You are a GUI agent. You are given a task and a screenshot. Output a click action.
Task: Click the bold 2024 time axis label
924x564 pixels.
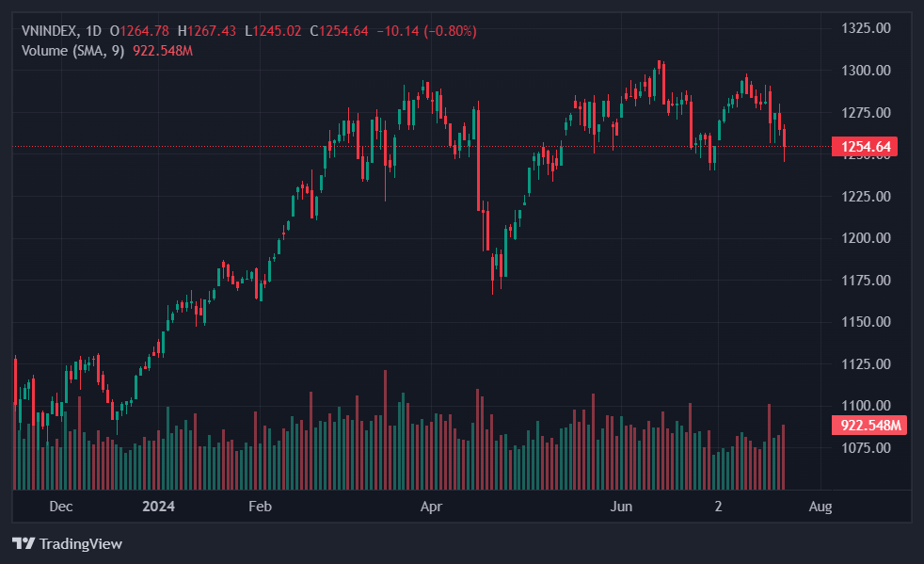point(158,507)
